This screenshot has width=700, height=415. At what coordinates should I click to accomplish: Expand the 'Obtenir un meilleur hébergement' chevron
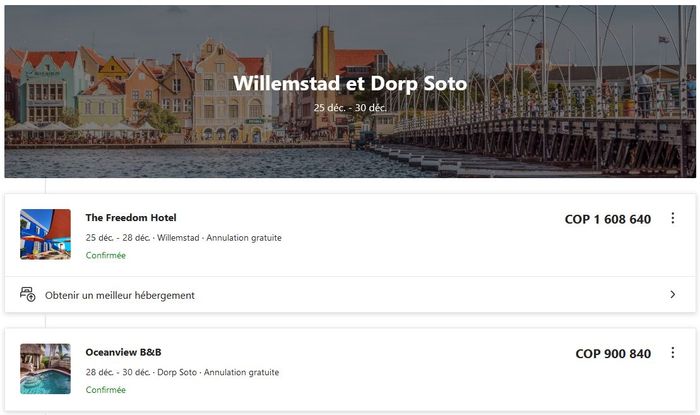(672, 295)
